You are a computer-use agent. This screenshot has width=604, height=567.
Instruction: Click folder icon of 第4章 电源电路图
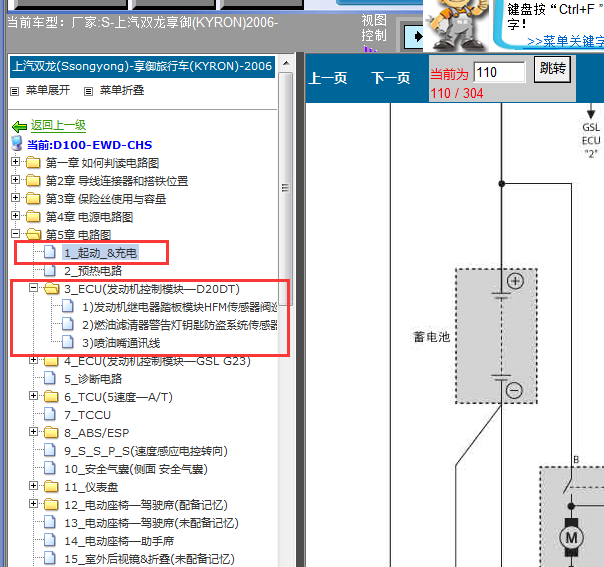(x=34, y=216)
